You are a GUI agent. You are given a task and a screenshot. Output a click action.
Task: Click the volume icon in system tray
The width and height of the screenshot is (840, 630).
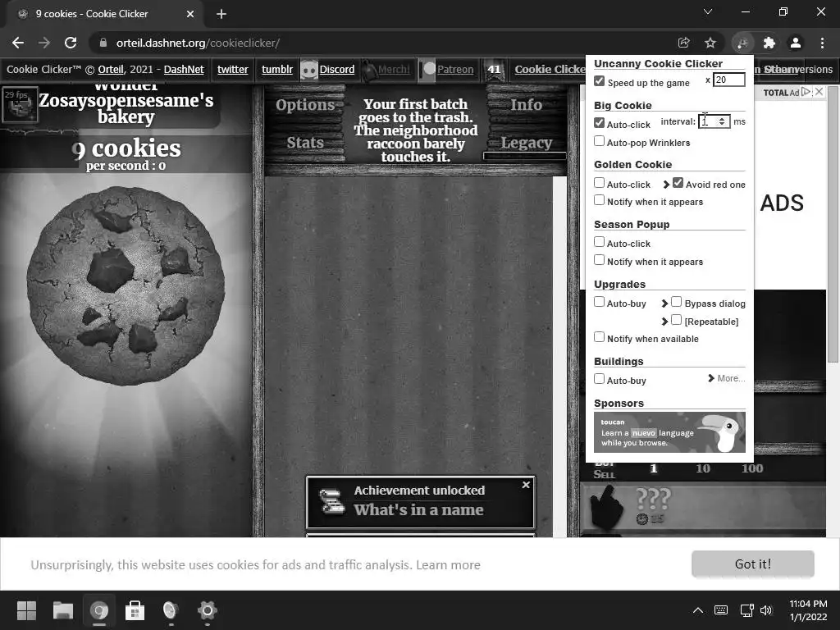766,610
